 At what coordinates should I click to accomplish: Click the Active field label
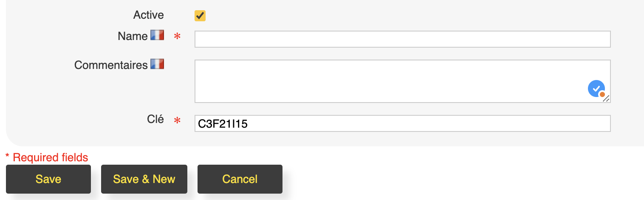(149, 15)
